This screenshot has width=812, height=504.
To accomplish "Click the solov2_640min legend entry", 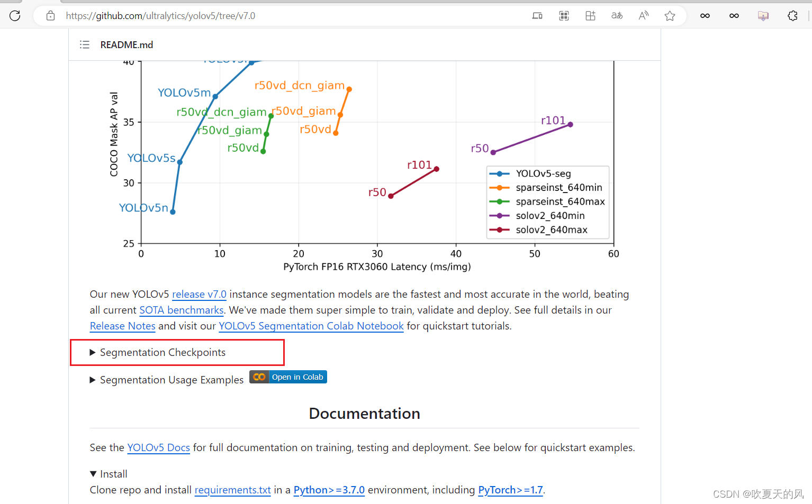I will coord(537,216).
